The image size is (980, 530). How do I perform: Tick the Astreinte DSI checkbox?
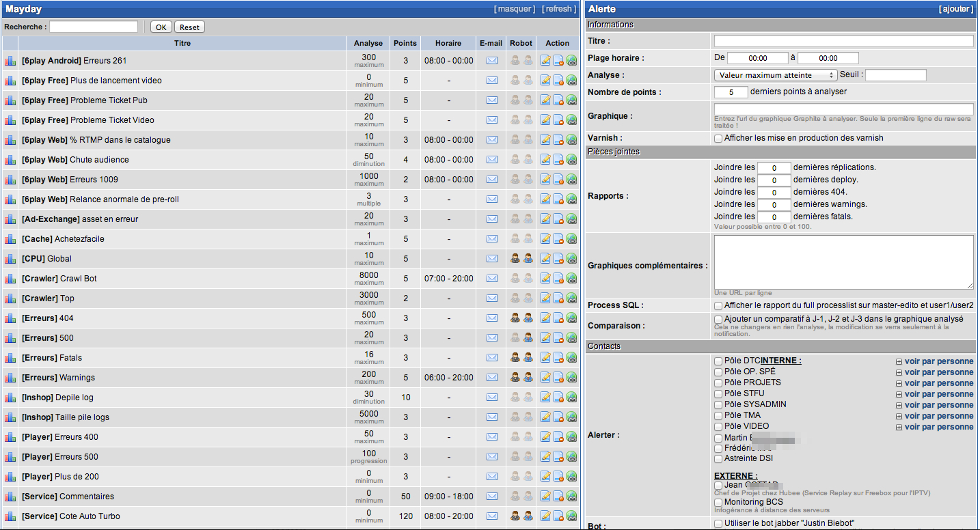[718, 459]
